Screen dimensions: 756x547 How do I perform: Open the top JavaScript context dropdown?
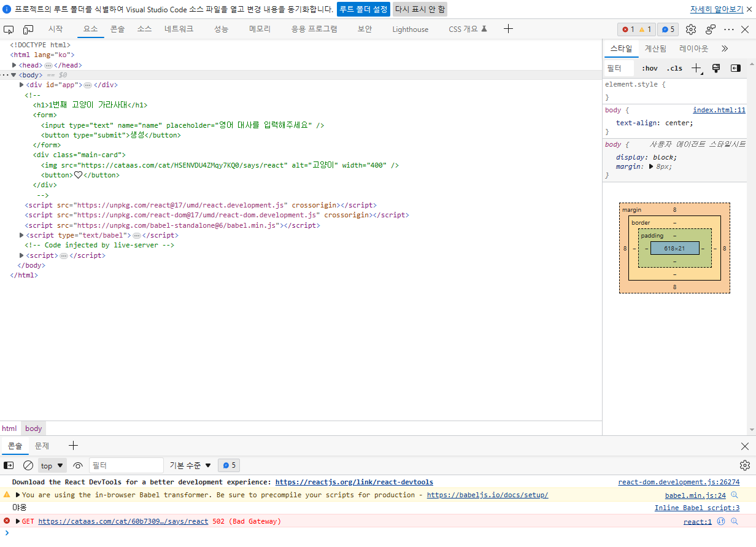(x=52, y=465)
